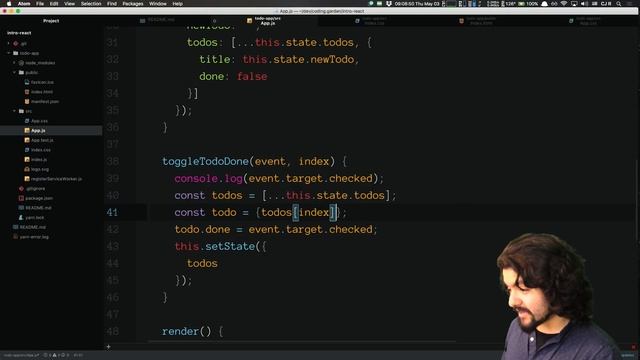Click line number 41 in the gutter
The height and width of the screenshot is (360, 640).
coord(112,213)
